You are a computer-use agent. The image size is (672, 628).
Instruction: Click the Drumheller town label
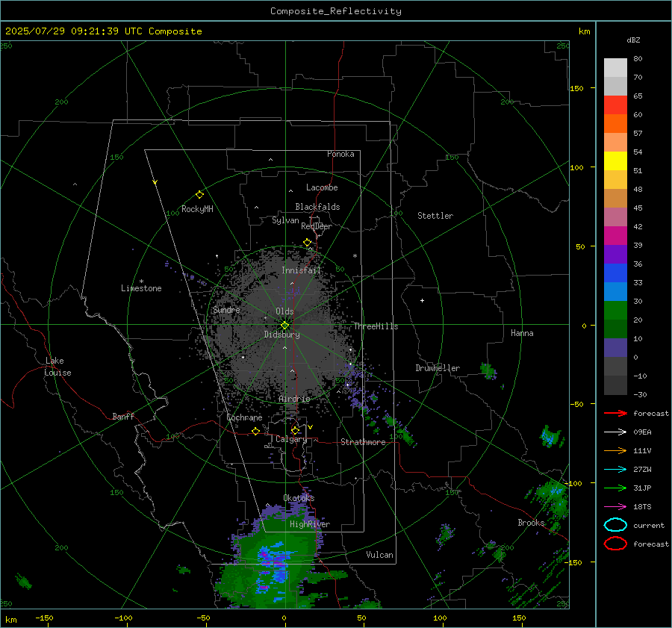[438, 368]
